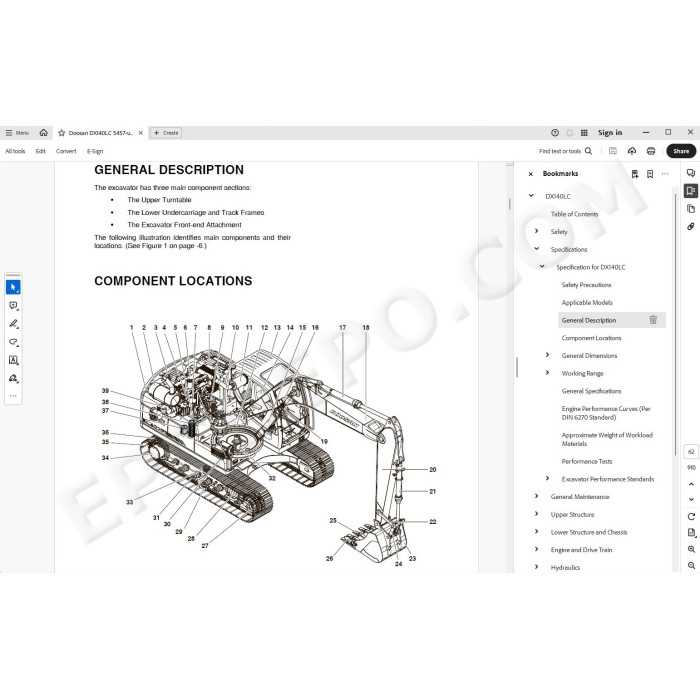Click the Share button
The image size is (700, 700).
click(x=681, y=151)
